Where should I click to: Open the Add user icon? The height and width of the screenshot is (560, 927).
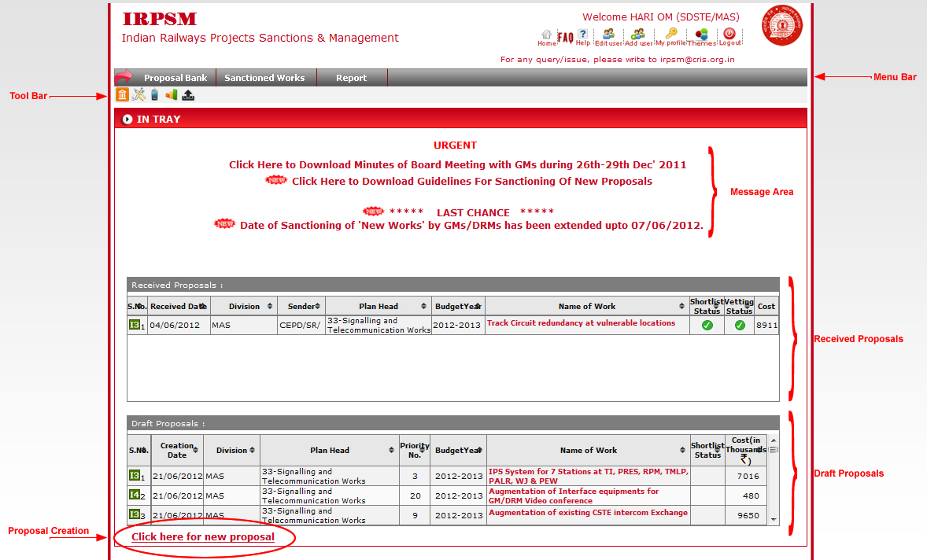click(x=638, y=35)
